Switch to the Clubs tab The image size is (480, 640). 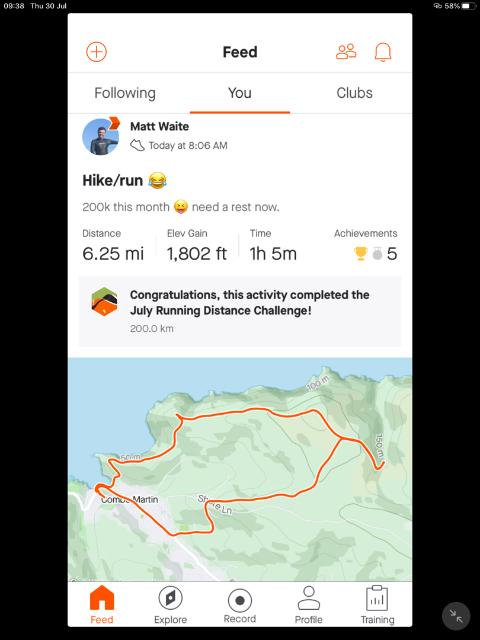[x=354, y=93]
